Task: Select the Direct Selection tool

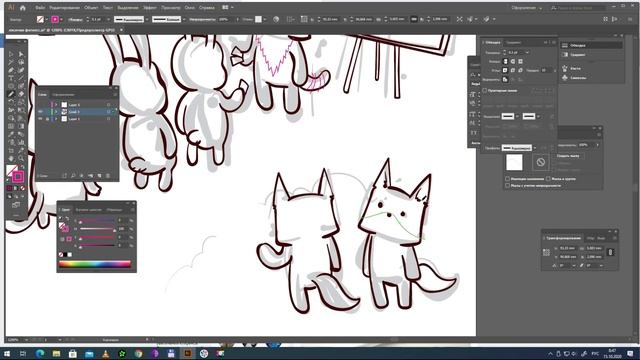Action: pyautogui.click(x=21, y=54)
